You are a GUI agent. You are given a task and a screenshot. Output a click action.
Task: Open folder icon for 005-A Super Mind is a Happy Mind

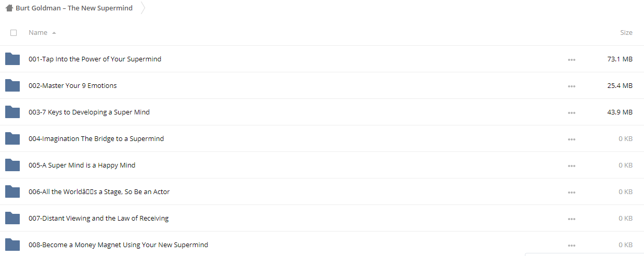point(12,165)
